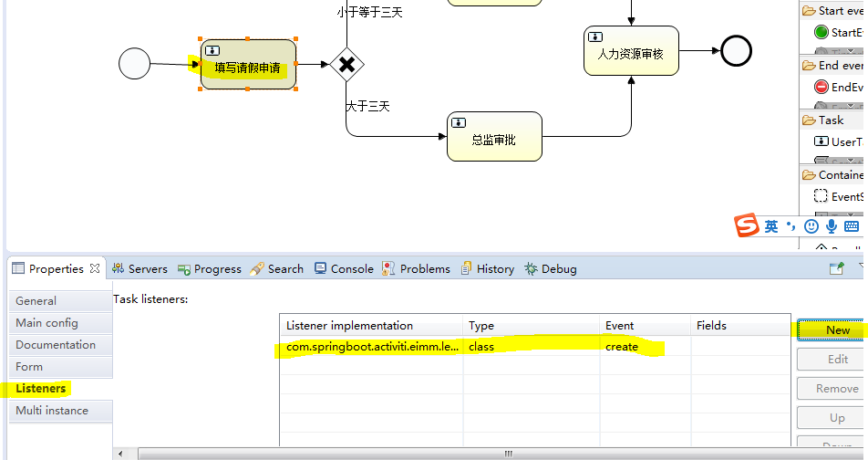Select the start event circle on canvas
868x460 pixels.
135,63
